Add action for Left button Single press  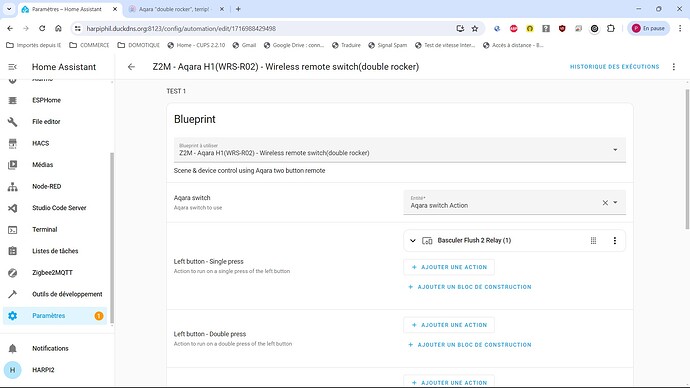pos(449,267)
